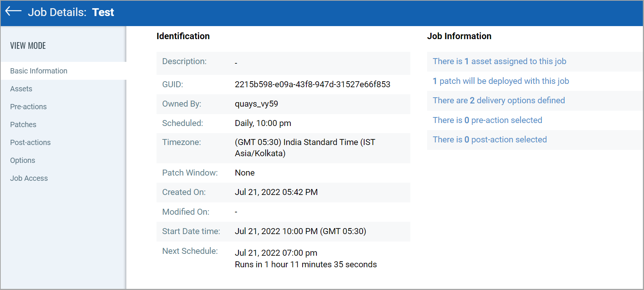The image size is (644, 290).
Task: Go to Pre-actions section
Action: [28, 107]
